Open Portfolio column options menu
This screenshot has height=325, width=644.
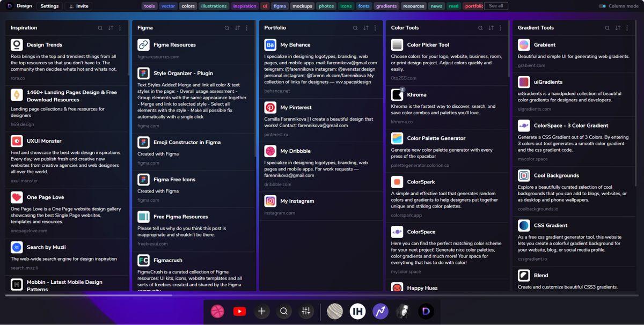pos(375,28)
